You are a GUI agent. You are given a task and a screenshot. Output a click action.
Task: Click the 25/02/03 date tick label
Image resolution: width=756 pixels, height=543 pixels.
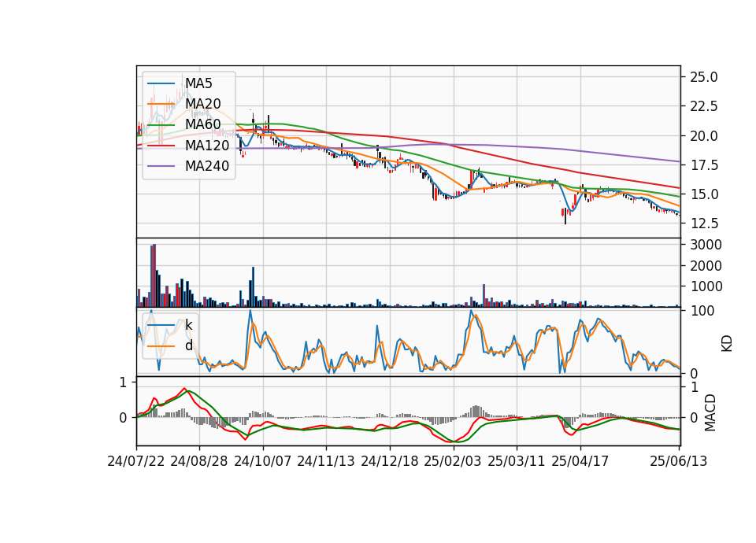coord(453,461)
